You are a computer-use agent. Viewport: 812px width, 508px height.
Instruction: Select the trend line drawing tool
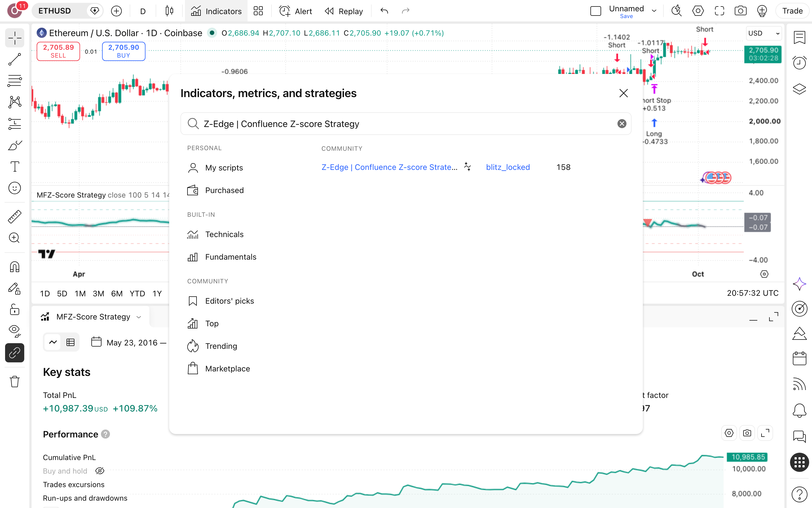coord(14,60)
